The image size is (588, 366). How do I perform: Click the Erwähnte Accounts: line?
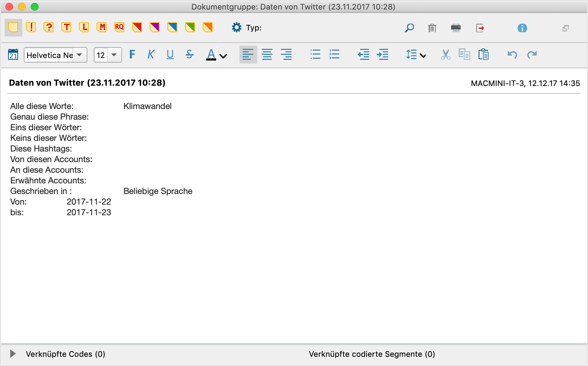[x=48, y=181]
